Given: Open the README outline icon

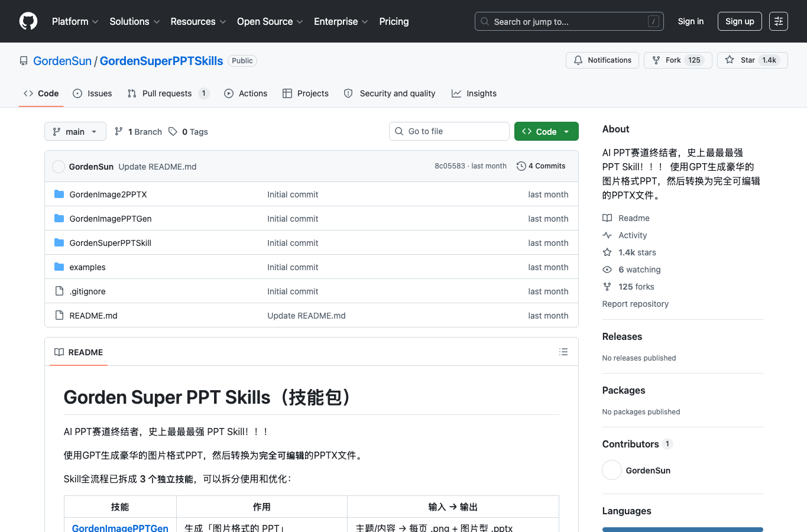Looking at the screenshot, I should 563,352.
